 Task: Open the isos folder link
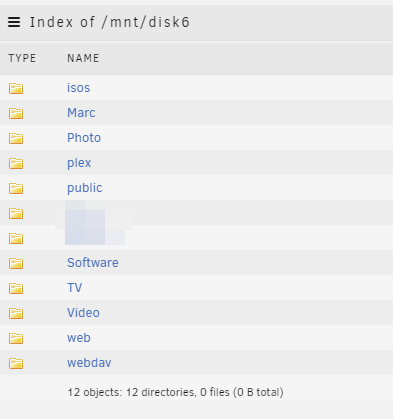tap(79, 88)
